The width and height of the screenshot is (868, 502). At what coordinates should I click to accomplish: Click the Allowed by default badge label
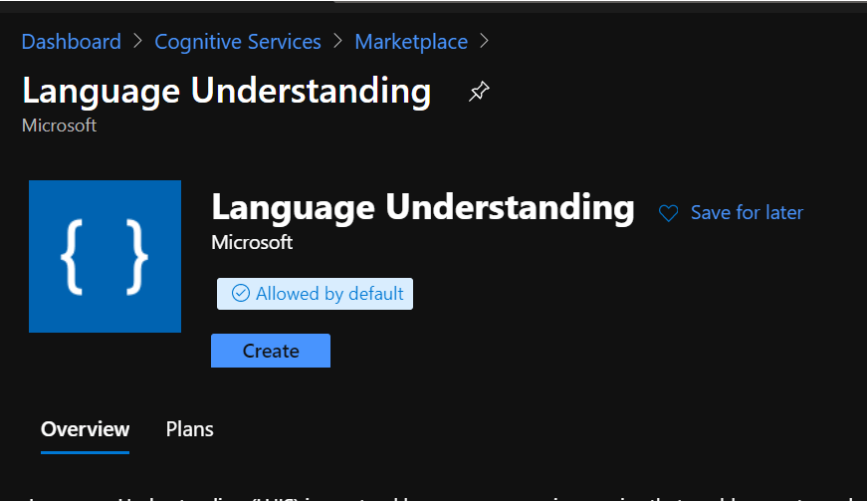329,294
